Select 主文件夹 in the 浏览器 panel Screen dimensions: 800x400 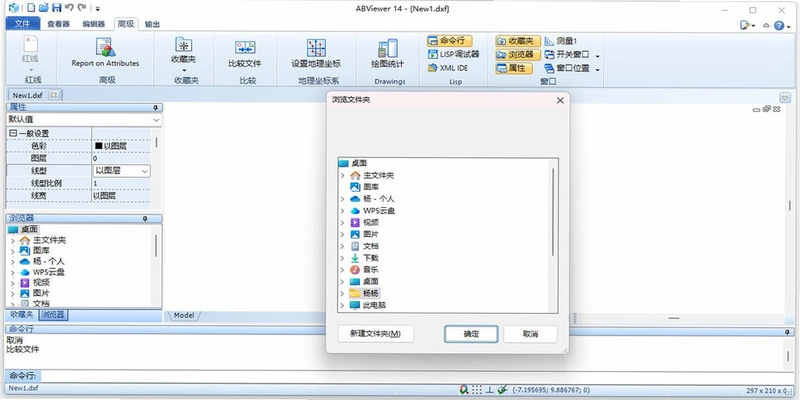click(49, 240)
